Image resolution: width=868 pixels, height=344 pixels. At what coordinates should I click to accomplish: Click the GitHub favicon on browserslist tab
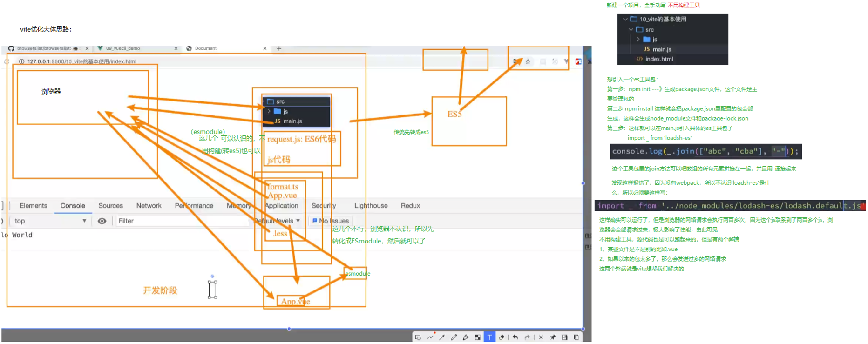(11, 48)
